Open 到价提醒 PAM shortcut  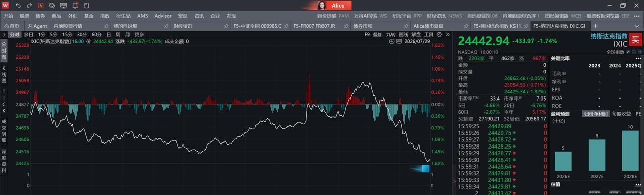[333, 16]
